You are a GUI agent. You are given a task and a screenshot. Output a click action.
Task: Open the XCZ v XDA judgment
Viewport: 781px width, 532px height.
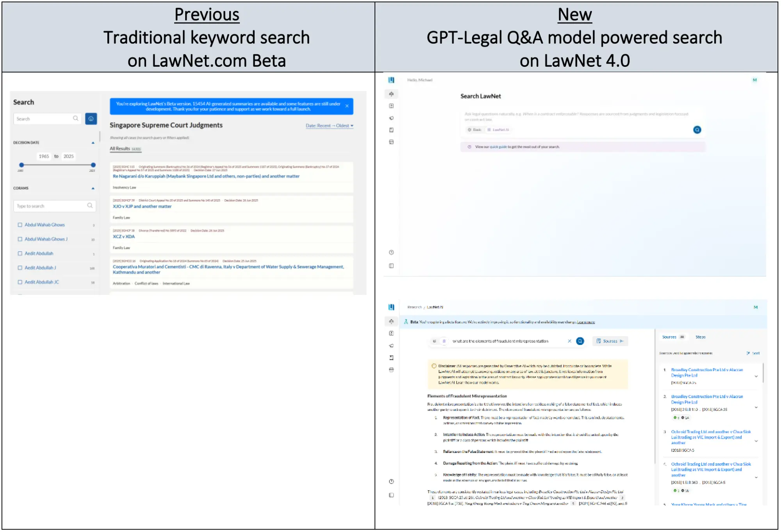pyautogui.click(x=124, y=237)
